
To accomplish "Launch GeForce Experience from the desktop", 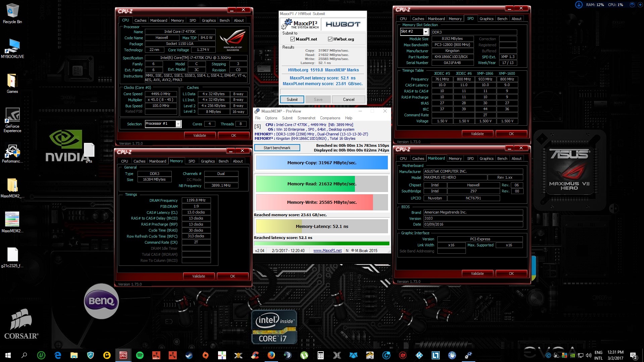I will pos(12,120).
